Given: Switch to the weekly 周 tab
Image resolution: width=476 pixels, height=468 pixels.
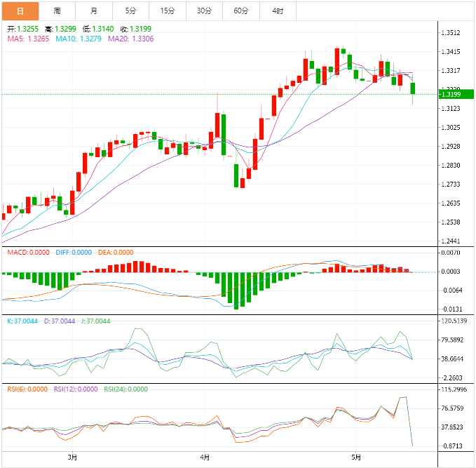Looking at the screenshot, I should (x=57, y=11).
